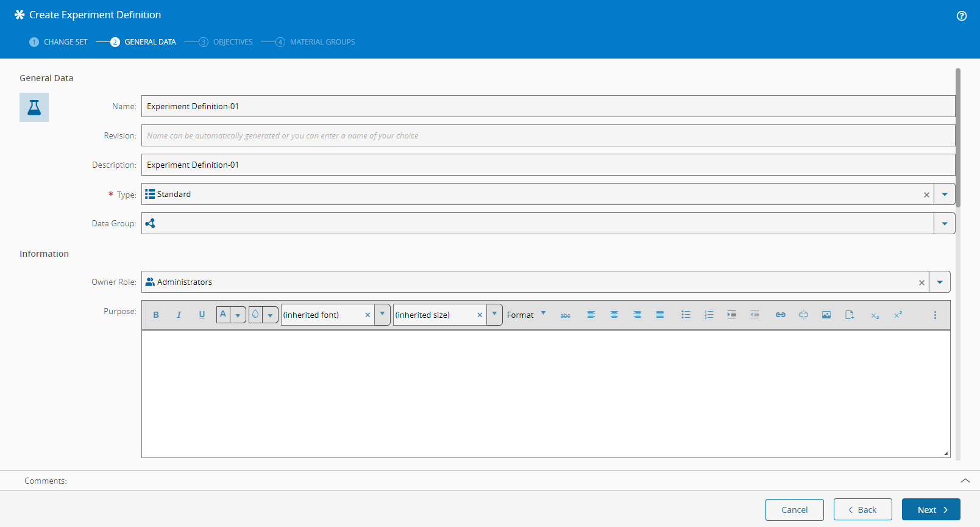Click the Revision input field

pos(547,136)
